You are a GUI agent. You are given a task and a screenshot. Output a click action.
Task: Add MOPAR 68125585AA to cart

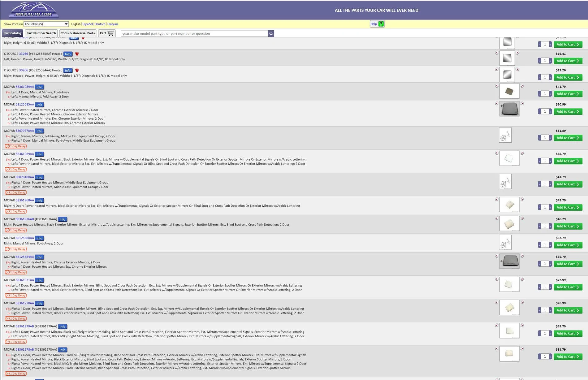click(x=568, y=111)
